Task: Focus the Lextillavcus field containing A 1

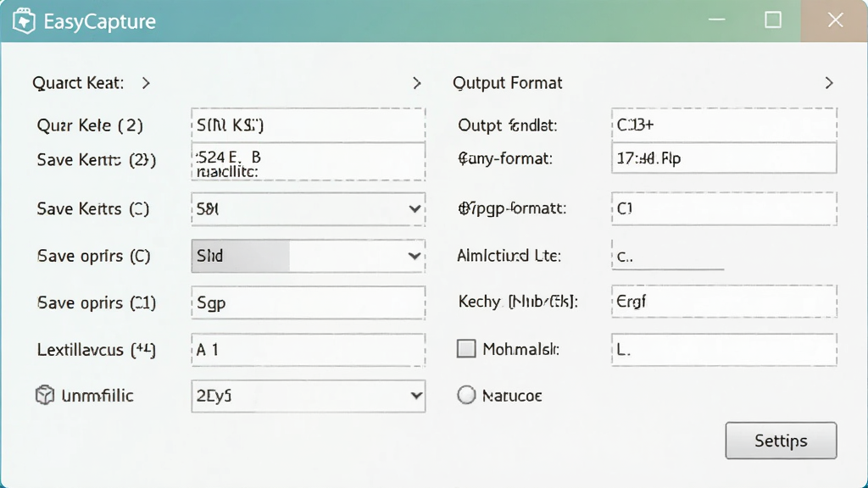Action: (x=309, y=350)
